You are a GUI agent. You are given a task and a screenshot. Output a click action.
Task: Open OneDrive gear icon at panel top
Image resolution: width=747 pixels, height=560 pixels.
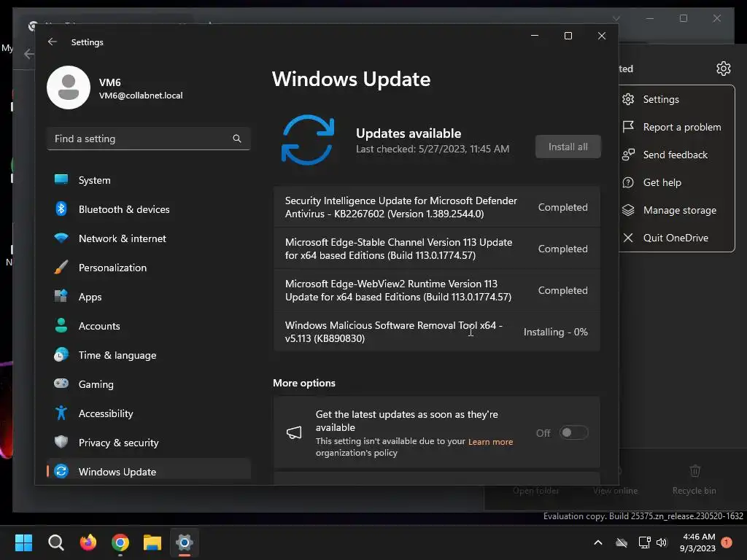click(723, 69)
